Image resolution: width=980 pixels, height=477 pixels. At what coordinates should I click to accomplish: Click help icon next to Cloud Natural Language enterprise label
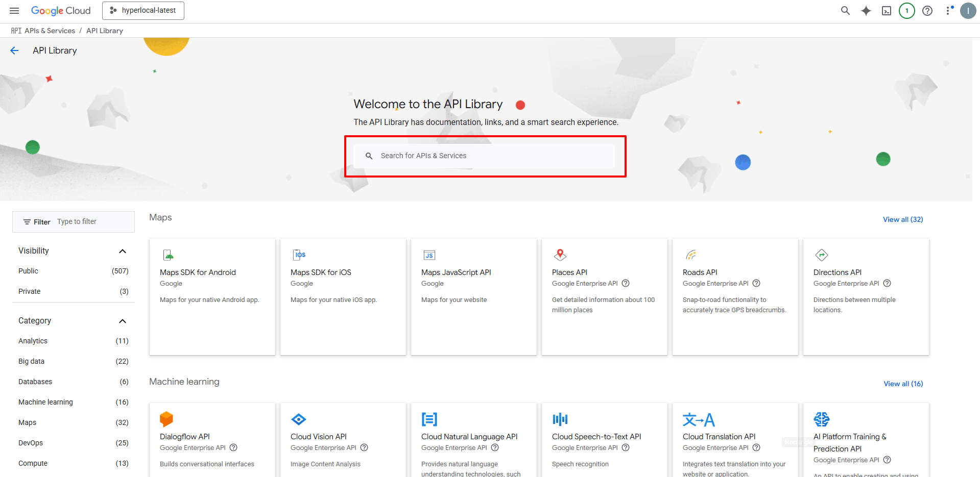point(495,447)
